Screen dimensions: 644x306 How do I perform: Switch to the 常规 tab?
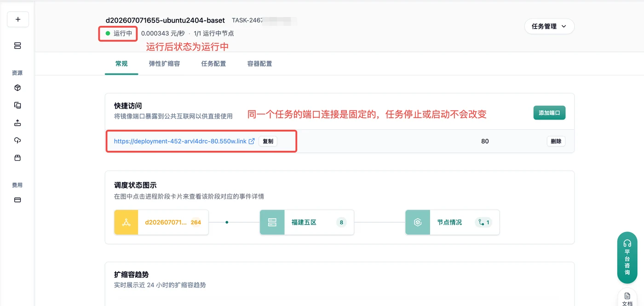point(121,64)
